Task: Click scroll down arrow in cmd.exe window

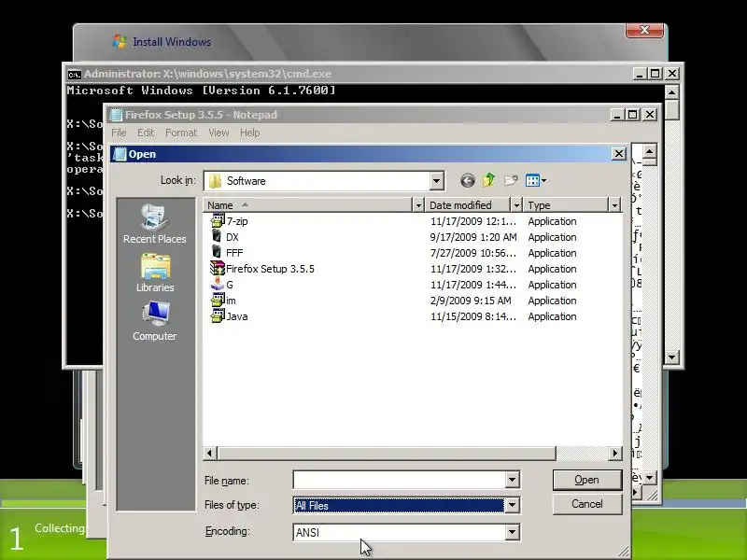Action: [671, 357]
